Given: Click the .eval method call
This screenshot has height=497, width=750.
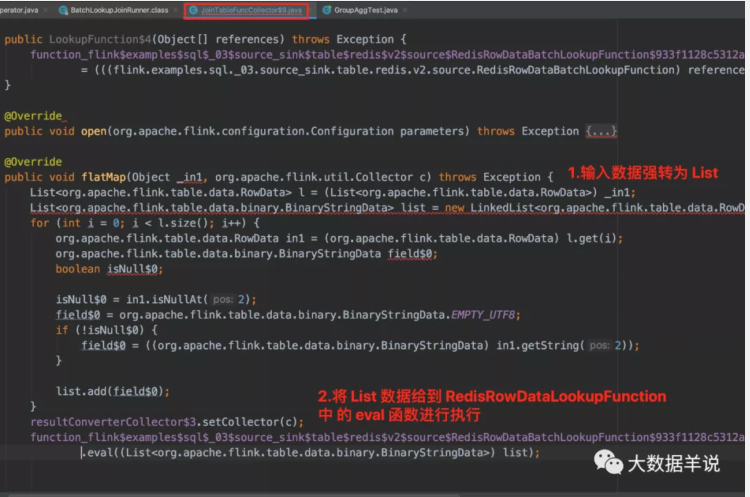Looking at the screenshot, I should coord(101,453).
